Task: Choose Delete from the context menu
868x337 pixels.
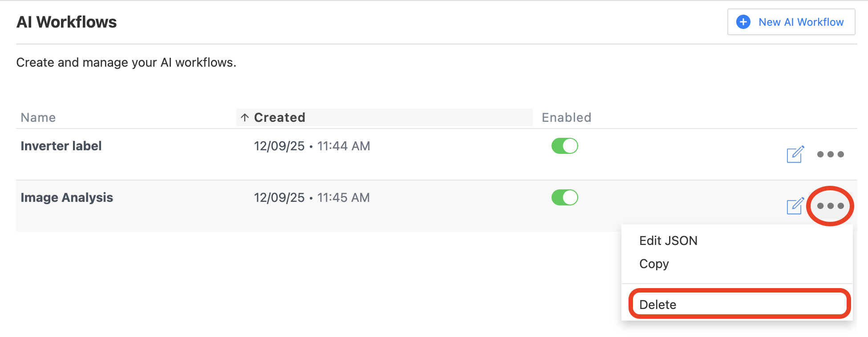Action: coord(657,305)
